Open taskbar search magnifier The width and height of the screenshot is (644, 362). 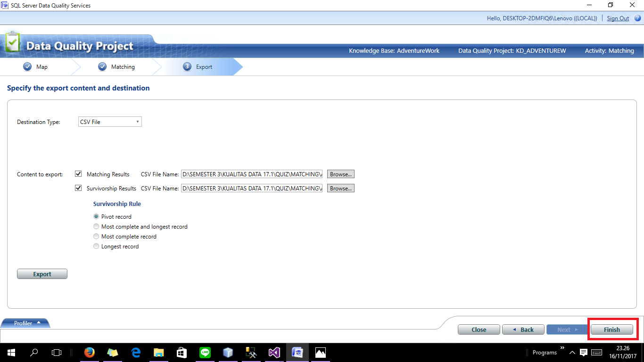[34, 352]
